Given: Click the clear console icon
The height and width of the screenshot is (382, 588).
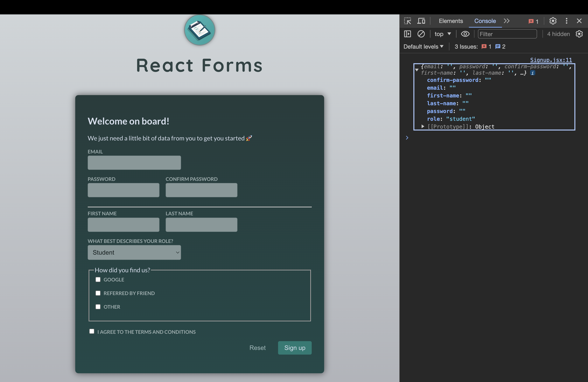Looking at the screenshot, I should 421,34.
